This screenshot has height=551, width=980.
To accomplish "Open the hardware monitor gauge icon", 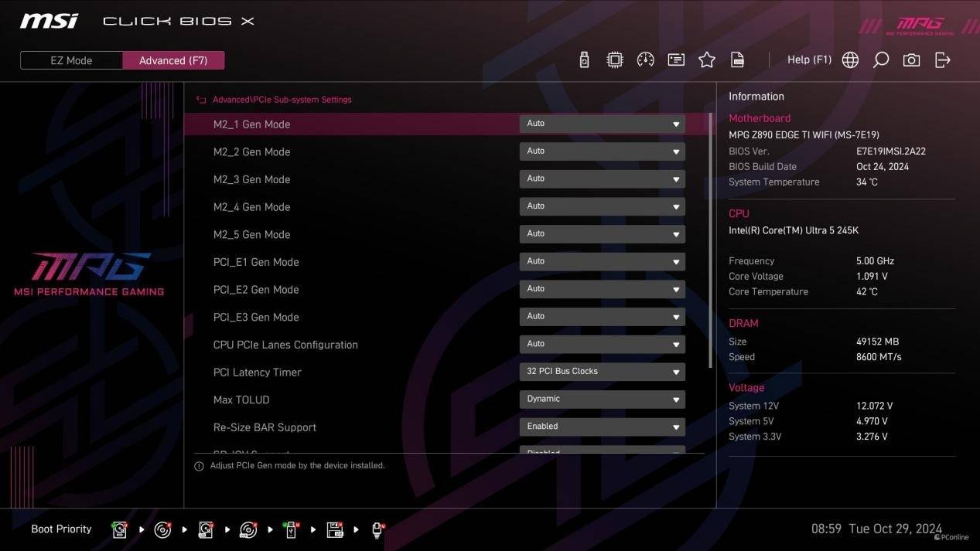I will coord(645,60).
